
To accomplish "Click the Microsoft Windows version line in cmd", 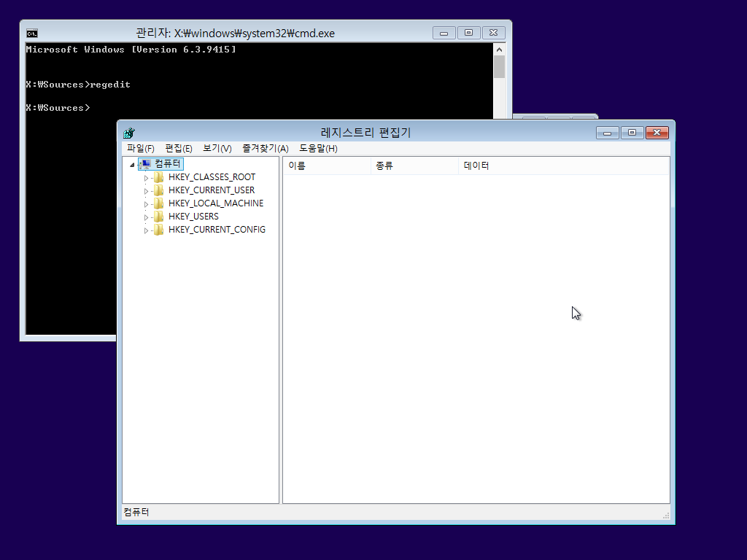I will tap(131, 50).
